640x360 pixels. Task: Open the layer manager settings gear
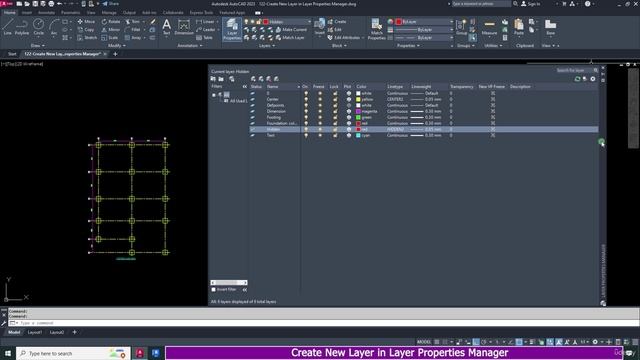coord(593,79)
